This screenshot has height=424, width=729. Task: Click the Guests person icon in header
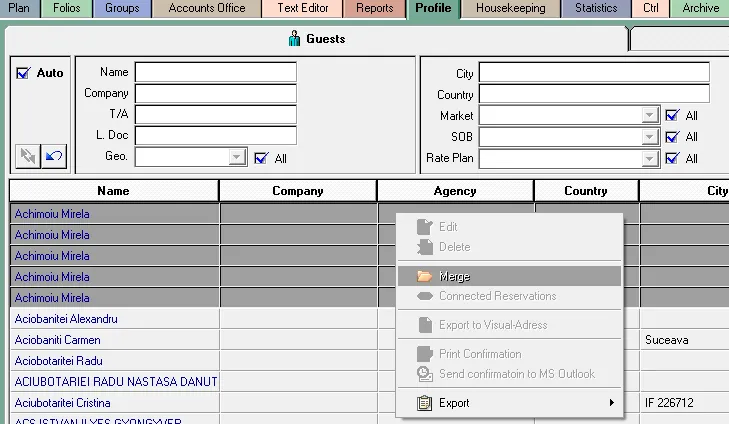click(294, 39)
